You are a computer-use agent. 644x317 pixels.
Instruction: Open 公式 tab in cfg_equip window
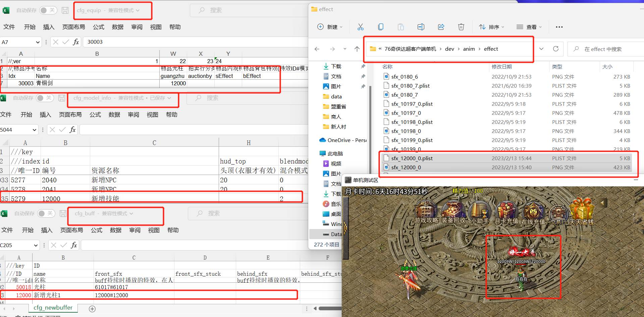[99, 27]
